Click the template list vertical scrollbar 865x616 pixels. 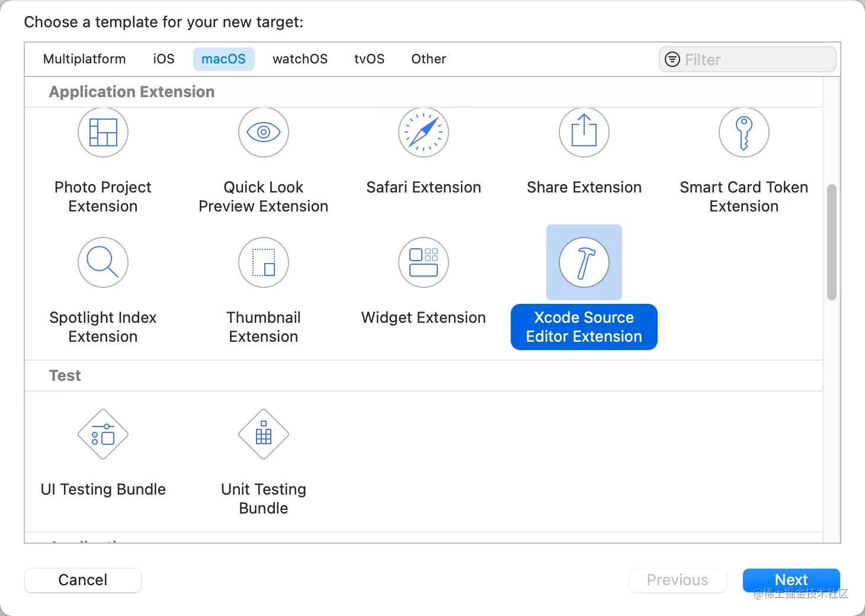coord(832,242)
